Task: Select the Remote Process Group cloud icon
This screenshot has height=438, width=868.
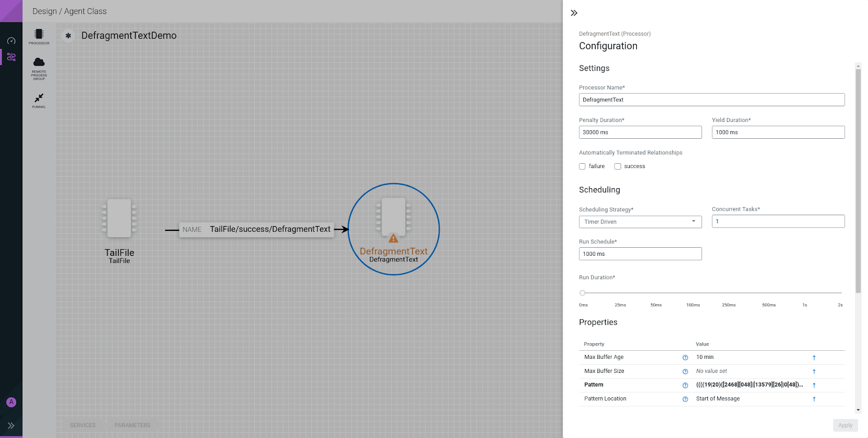Action: [x=39, y=63]
